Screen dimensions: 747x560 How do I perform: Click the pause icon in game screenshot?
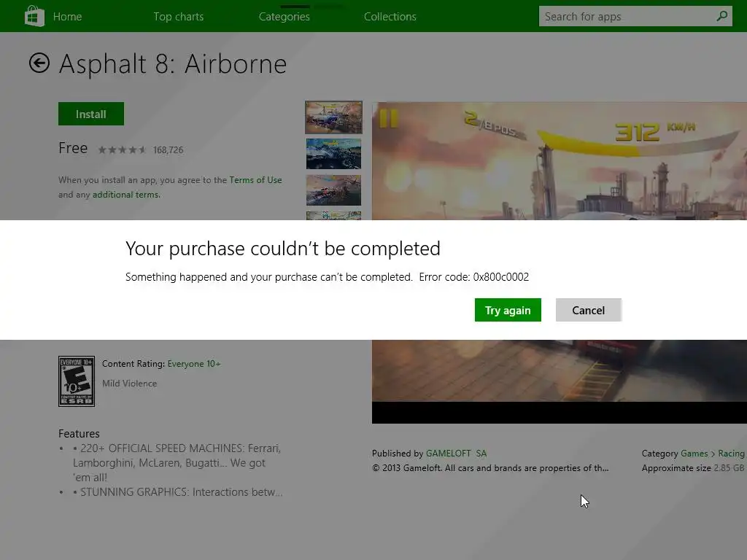(x=388, y=119)
